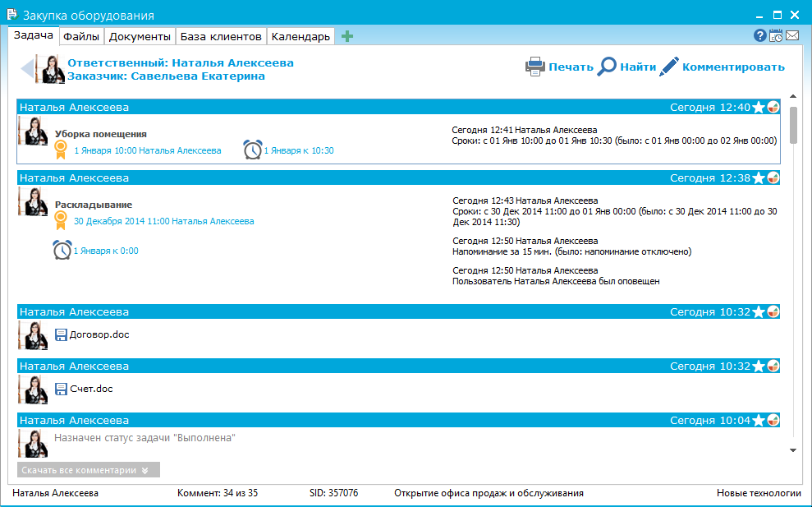
Task: Star the Счет.doc comment
Action: coord(759,366)
